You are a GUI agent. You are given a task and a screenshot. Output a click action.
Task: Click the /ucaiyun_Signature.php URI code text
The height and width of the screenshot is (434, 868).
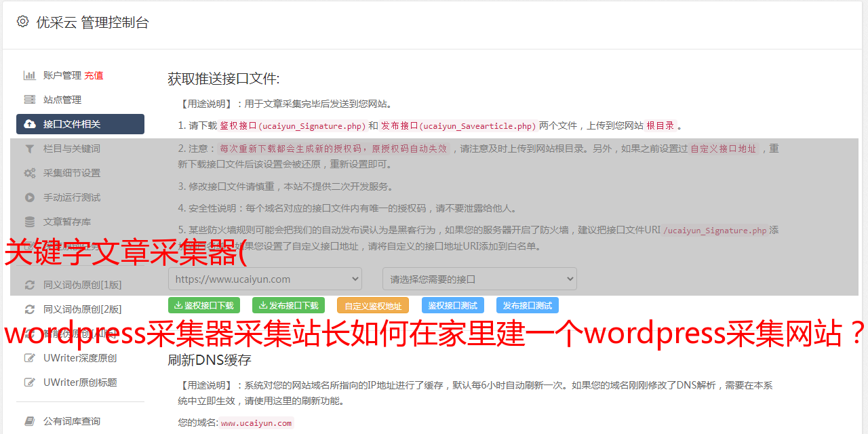point(715,230)
